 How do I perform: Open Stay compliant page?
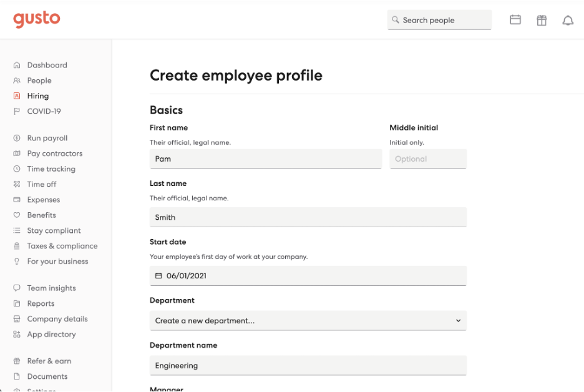pyautogui.click(x=54, y=230)
